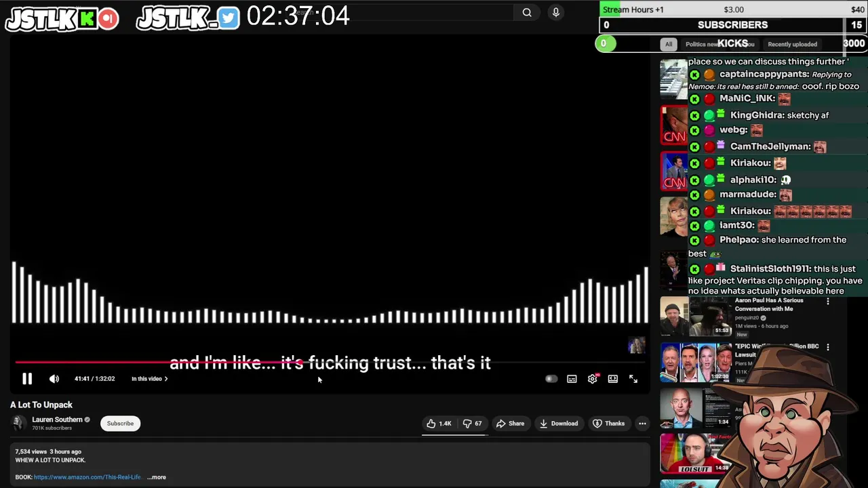Dislike the video showing 67
The image size is (868, 488).
click(472, 424)
